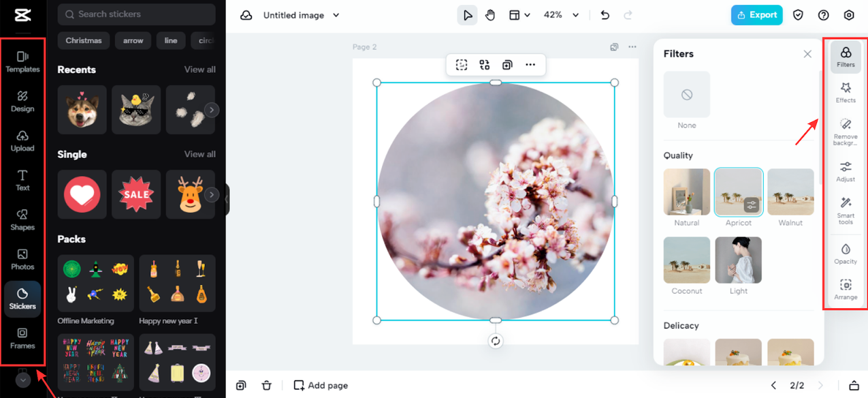Open the Opacity control
Image resolution: width=868 pixels, height=398 pixels.
[846, 254]
